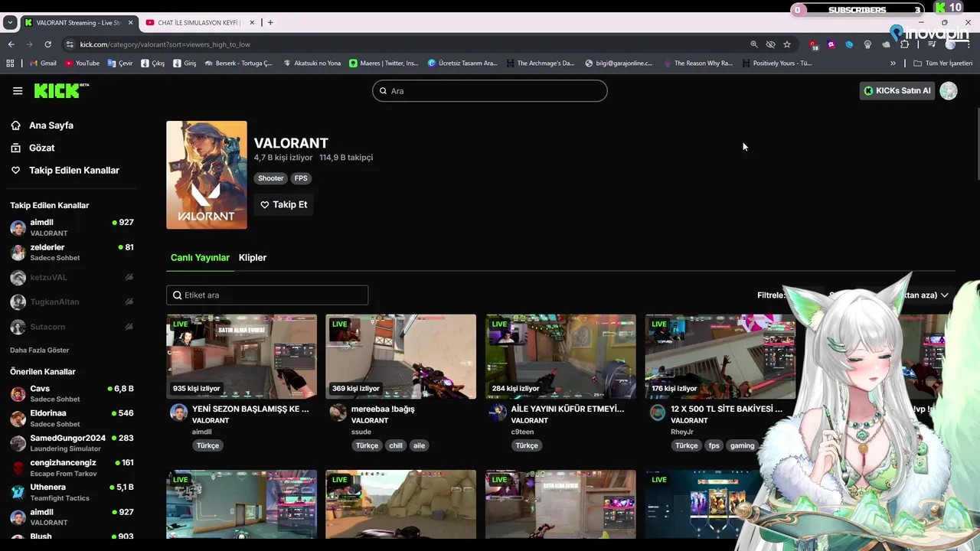Open the Gmail bookmark
Image resolution: width=980 pixels, height=551 pixels.
click(43, 63)
